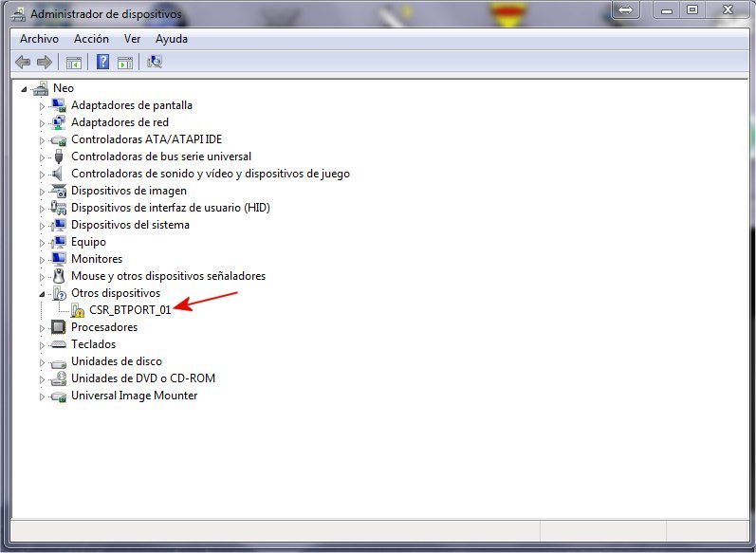756x553 pixels.
Task: Collapse the Otros dispositivos node
Action: (x=42, y=293)
